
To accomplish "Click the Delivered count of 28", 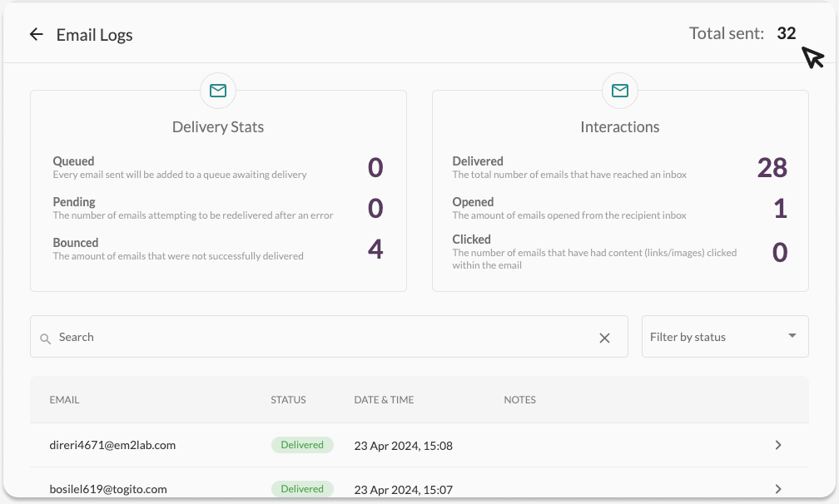I will (772, 167).
